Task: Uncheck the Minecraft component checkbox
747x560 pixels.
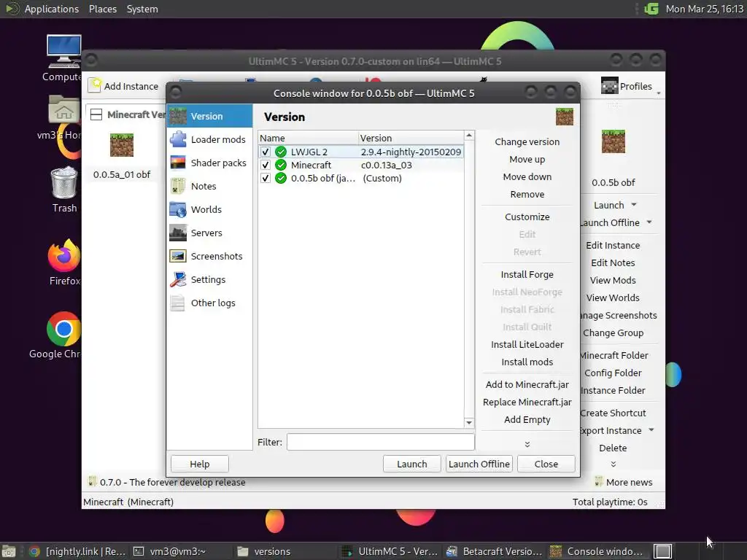Action: click(x=266, y=166)
